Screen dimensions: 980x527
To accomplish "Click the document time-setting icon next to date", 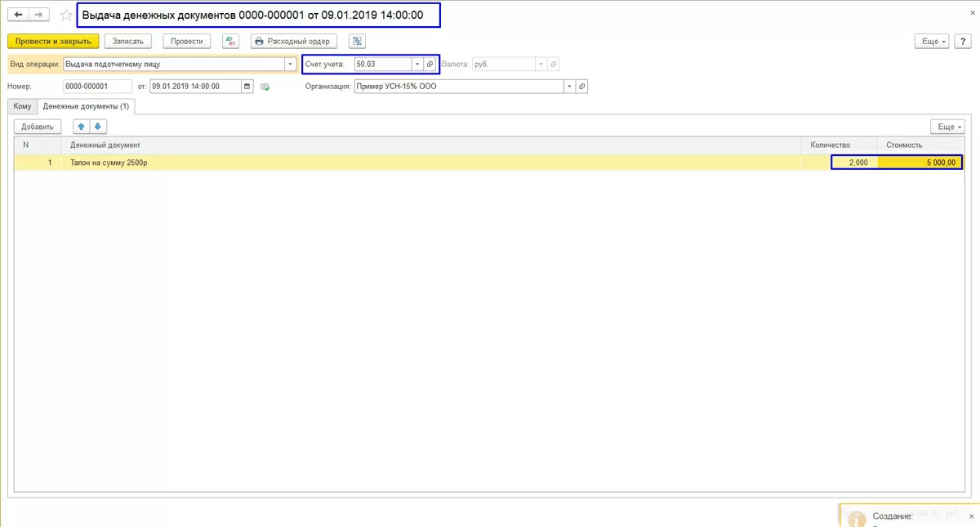I will coord(265,86).
